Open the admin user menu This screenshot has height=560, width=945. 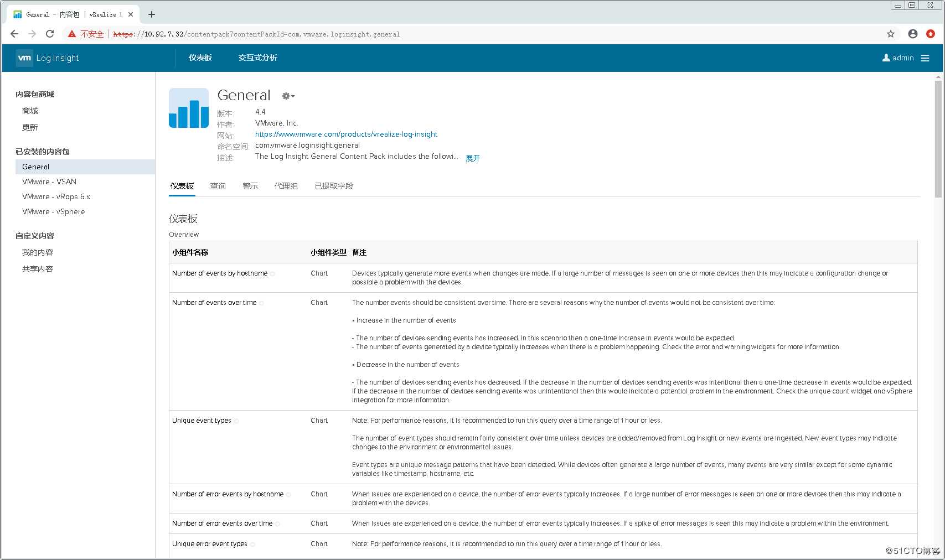tap(898, 58)
